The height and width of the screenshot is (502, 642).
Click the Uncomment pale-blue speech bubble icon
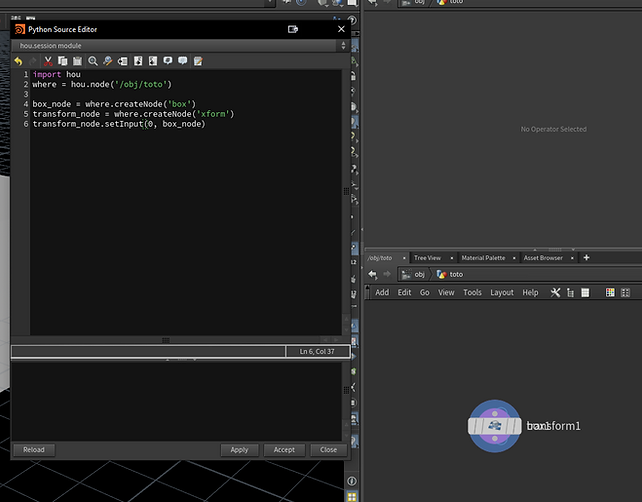[x=183, y=61]
